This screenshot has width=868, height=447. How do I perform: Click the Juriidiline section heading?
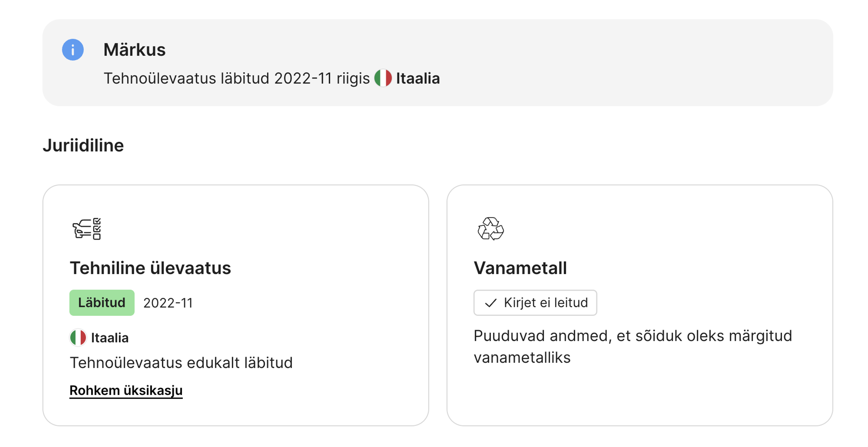tap(83, 146)
